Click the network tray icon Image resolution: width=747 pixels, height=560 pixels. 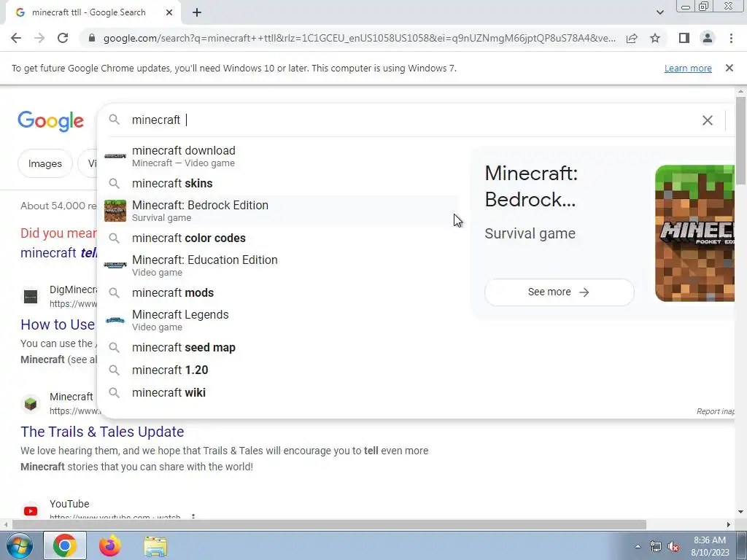pyautogui.click(x=656, y=547)
